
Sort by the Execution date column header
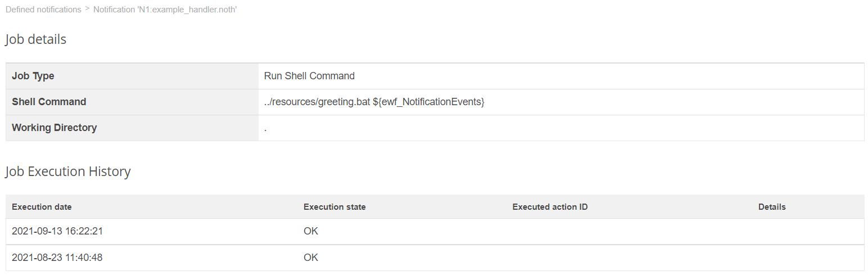click(x=42, y=207)
